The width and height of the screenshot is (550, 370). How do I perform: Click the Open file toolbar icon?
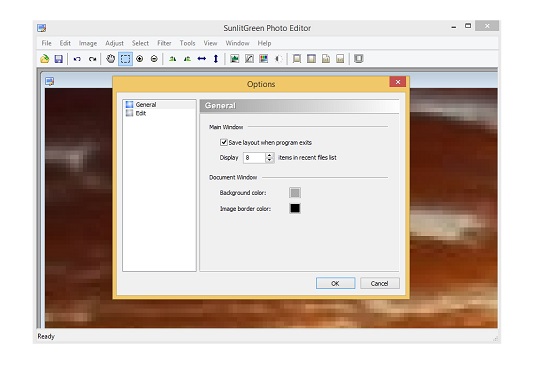click(x=45, y=59)
